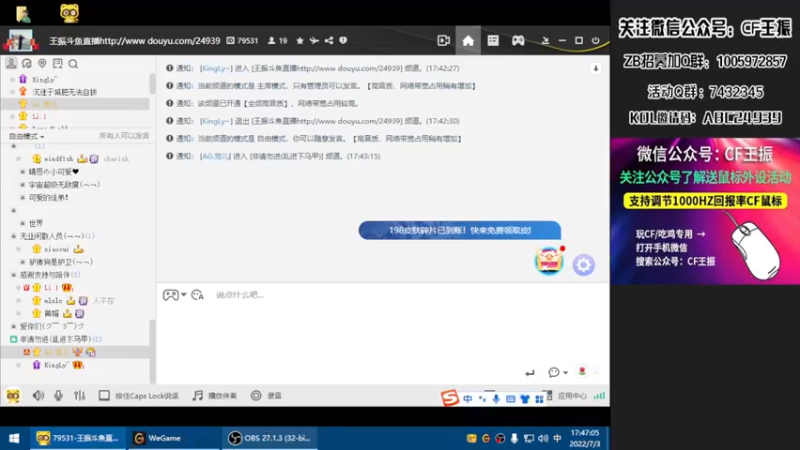Open sub-channel 宇宙超级无敌傻
This screenshot has height=450, width=800.
click(x=64, y=184)
